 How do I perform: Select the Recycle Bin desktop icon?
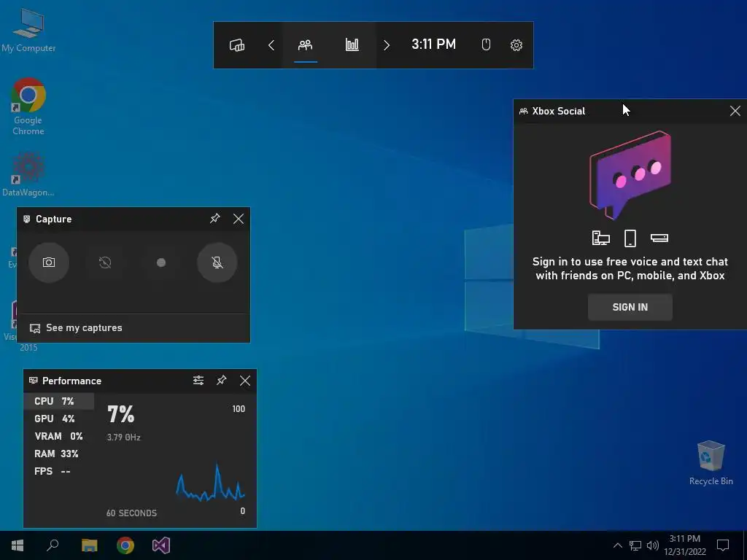[x=711, y=463]
